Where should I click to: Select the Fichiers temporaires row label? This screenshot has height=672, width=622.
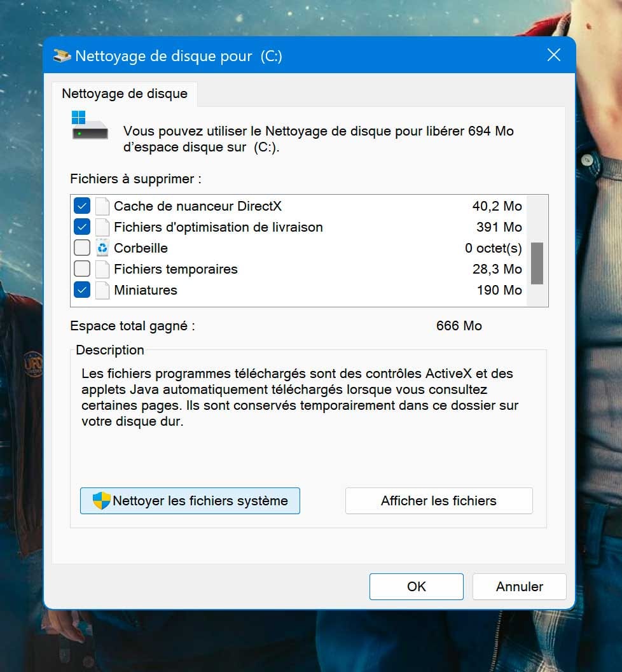(x=176, y=269)
